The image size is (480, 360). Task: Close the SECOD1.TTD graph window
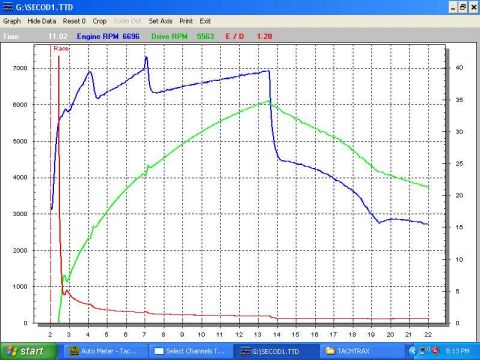point(473,7)
